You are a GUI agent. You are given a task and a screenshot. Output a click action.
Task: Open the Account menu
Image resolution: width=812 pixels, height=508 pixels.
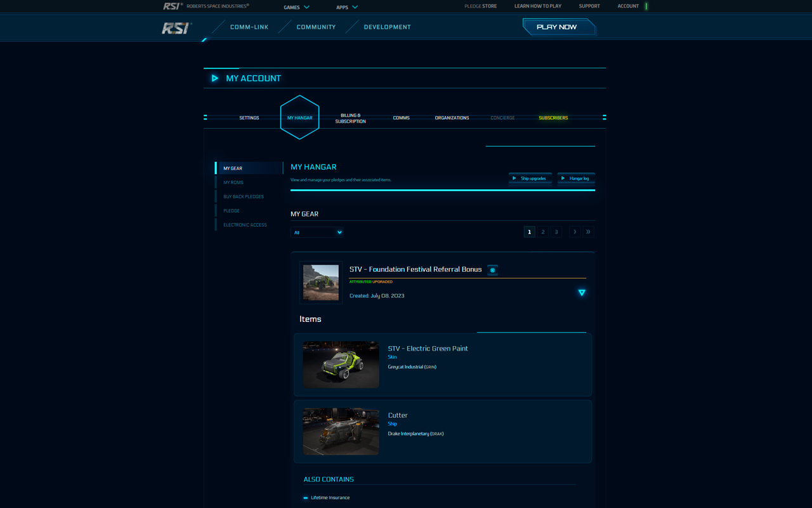[628, 6]
